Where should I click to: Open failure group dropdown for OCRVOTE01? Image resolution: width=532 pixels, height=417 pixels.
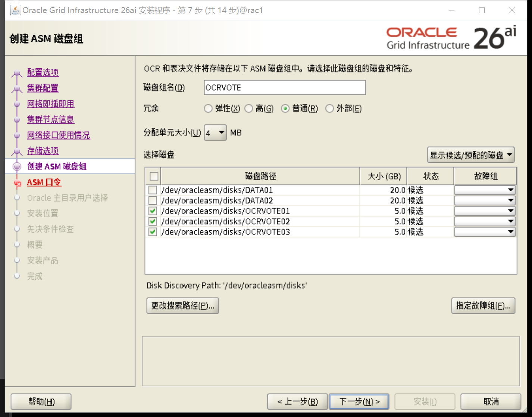(485, 211)
